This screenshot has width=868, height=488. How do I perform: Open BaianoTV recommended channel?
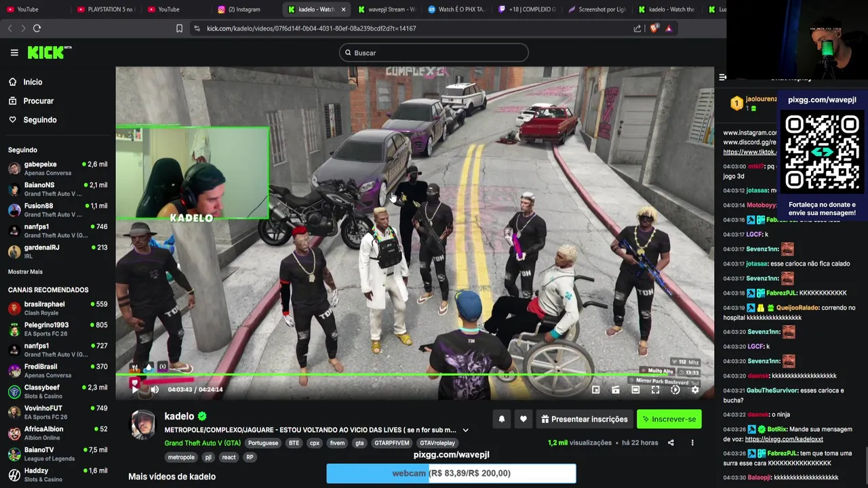pos(57,453)
